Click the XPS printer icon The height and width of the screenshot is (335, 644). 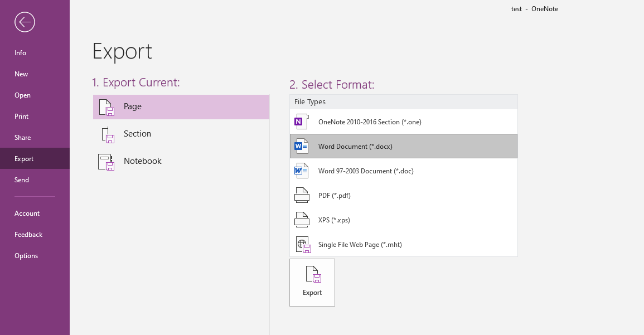pos(302,220)
